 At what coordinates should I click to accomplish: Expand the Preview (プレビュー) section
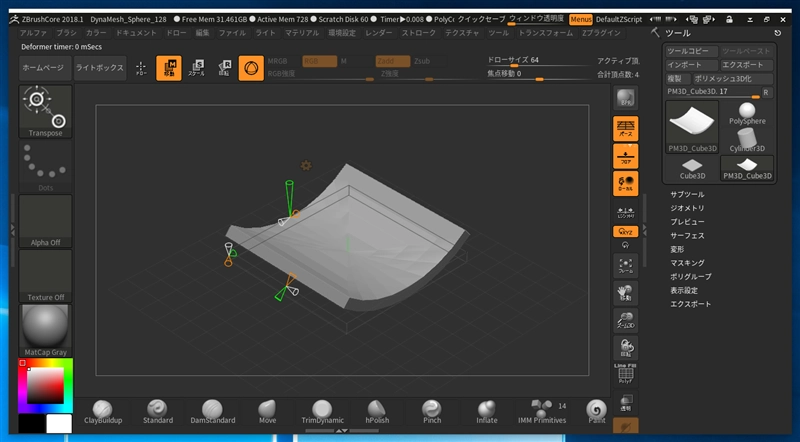pyautogui.click(x=687, y=222)
